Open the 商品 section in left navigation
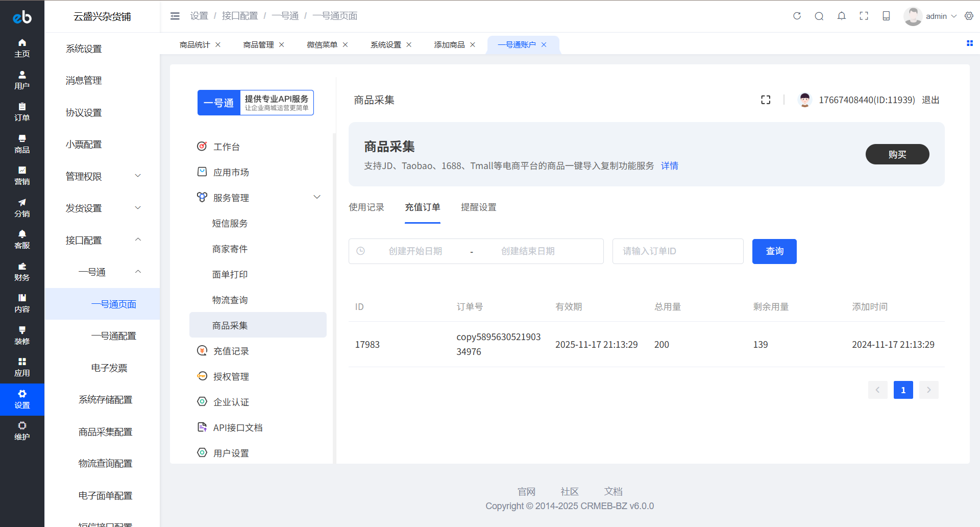The width and height of the screenshot is (980, 527). [22, 144]
